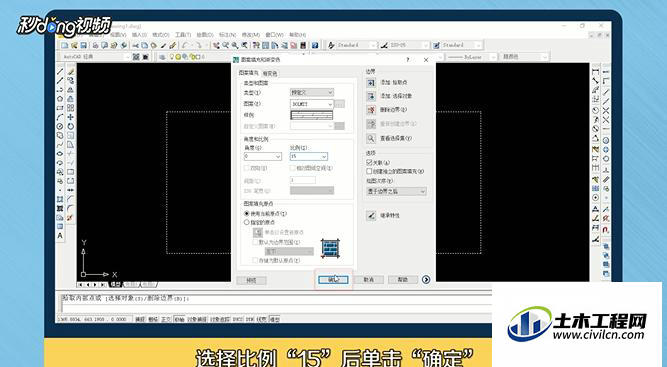Toggle the Associative (关联) checkbox
Image resolution: width=667 pixels, height=367 pixels.
pos(369,162)
